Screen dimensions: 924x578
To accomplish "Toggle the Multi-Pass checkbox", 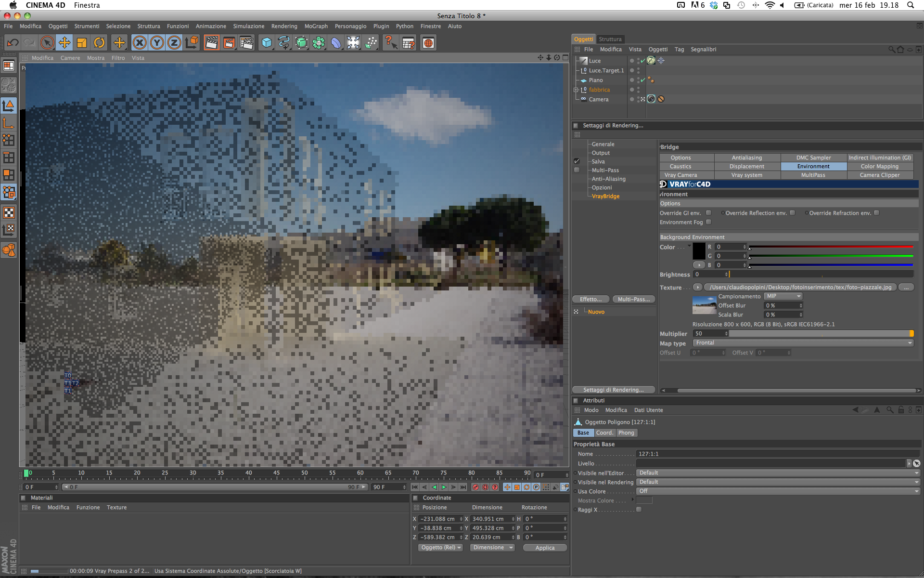I will (577, 170).
